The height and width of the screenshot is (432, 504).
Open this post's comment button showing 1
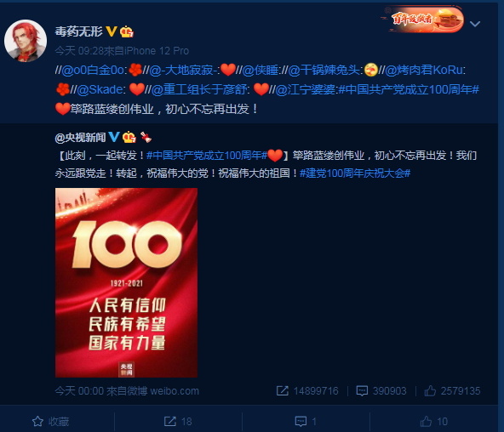pos(306,422)
